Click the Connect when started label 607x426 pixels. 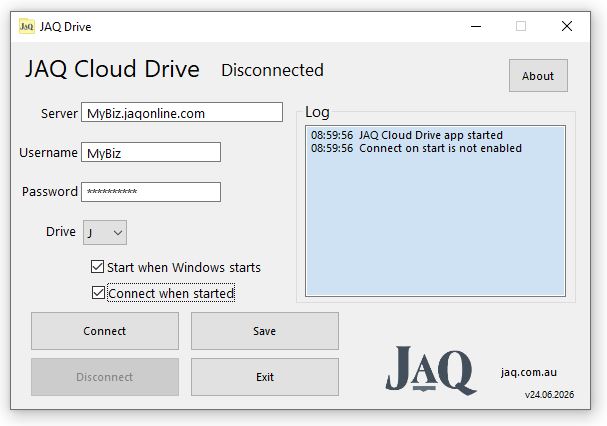point(171,294)
